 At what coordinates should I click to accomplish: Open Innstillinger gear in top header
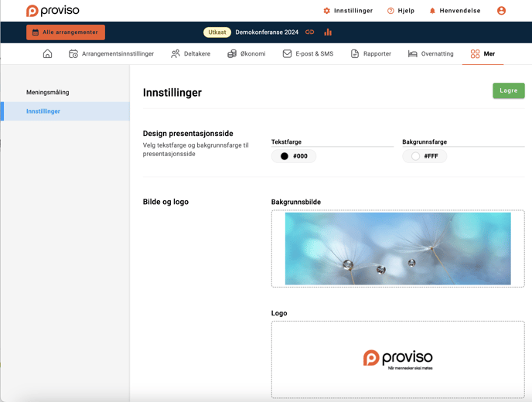(348, 11)
